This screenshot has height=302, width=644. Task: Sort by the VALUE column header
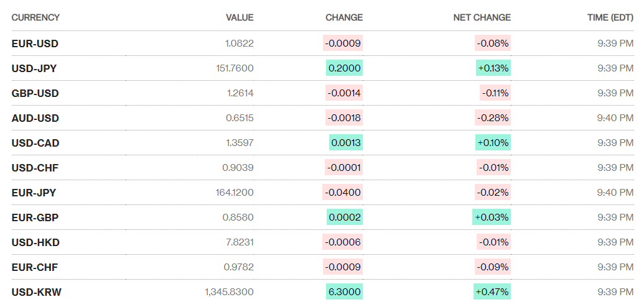pos(240,17)
